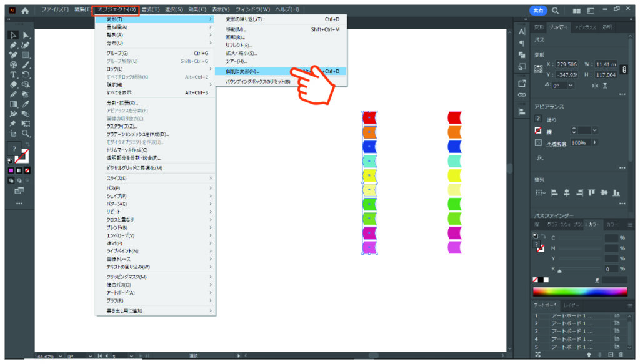Open the Color panel options menu

630,225
